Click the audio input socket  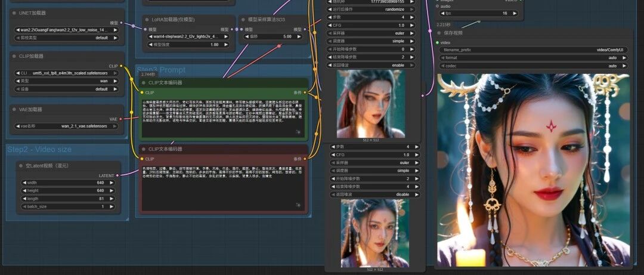(x=438, y=6)
